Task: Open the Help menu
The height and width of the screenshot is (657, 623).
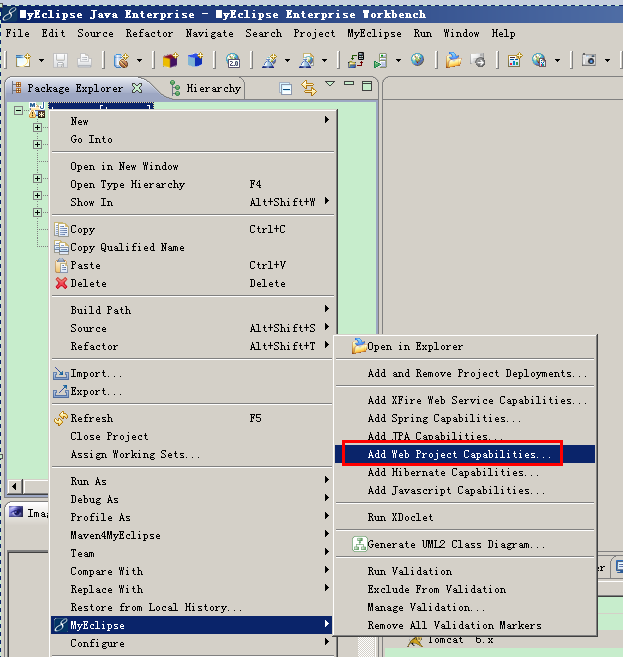Action: coord(503,34)
